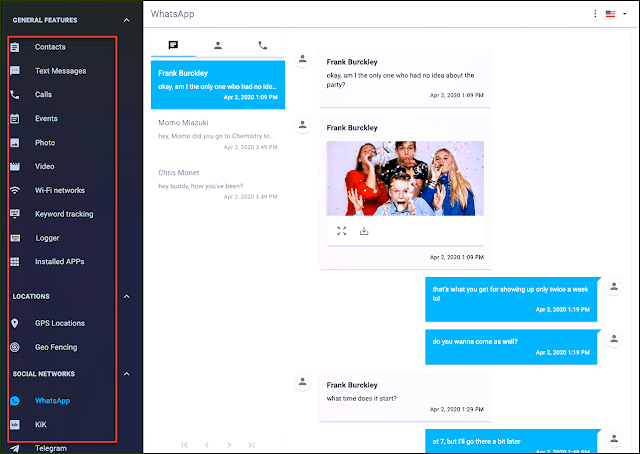This screenshot has height=454, width=640.
Task: Click the GPS Locations pin icon
Action: [x=15, y=323]
